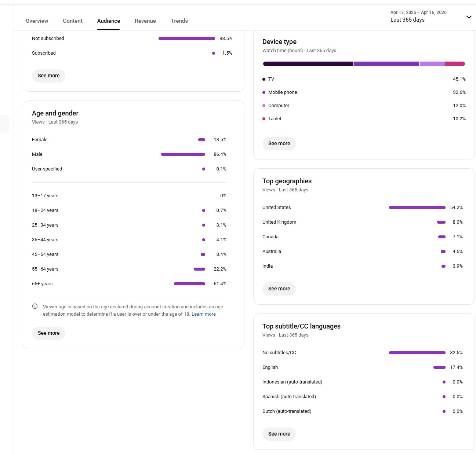
Task: Click the Learn more link
Action: (204, 314)
